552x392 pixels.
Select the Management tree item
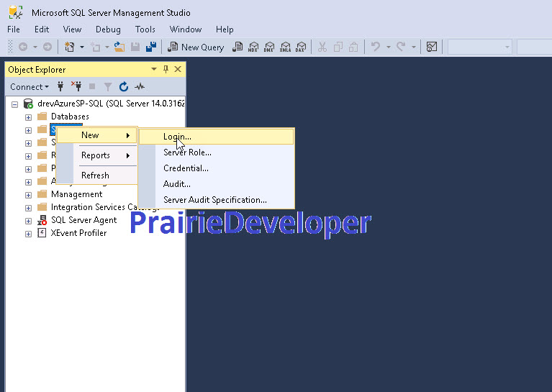pos(76,194)
